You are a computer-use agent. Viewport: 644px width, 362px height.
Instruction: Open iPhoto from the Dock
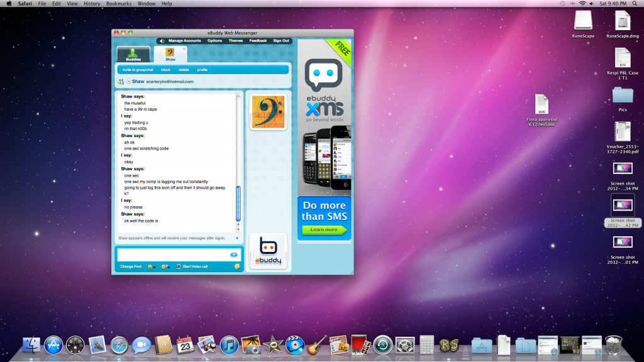tap(251, 345)
